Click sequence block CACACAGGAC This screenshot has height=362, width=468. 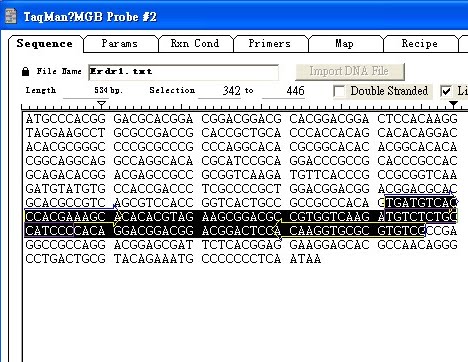point(417,133)
